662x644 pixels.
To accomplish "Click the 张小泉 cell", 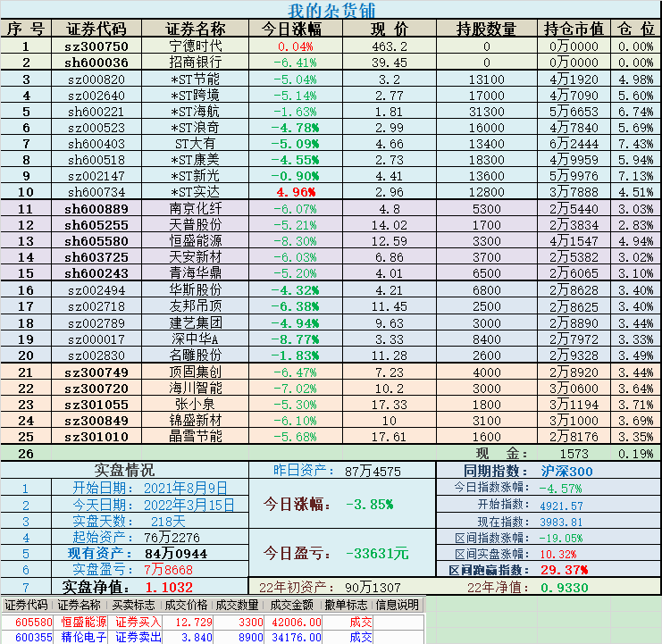I will pos(195,405).
